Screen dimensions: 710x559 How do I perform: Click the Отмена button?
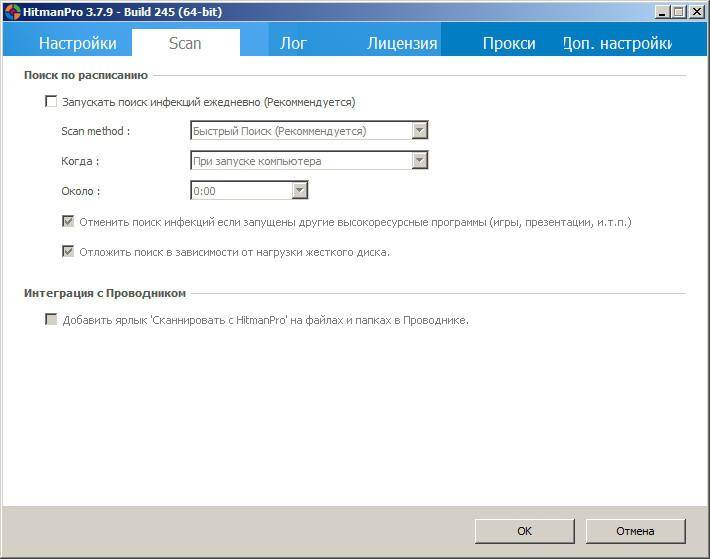point(635,531)
